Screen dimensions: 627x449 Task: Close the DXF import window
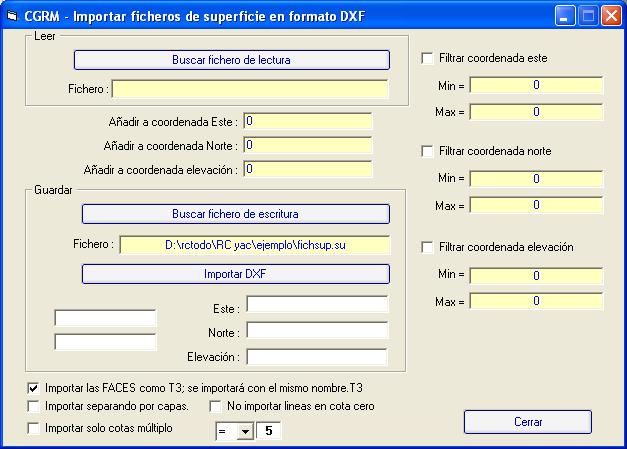[612, 16]
